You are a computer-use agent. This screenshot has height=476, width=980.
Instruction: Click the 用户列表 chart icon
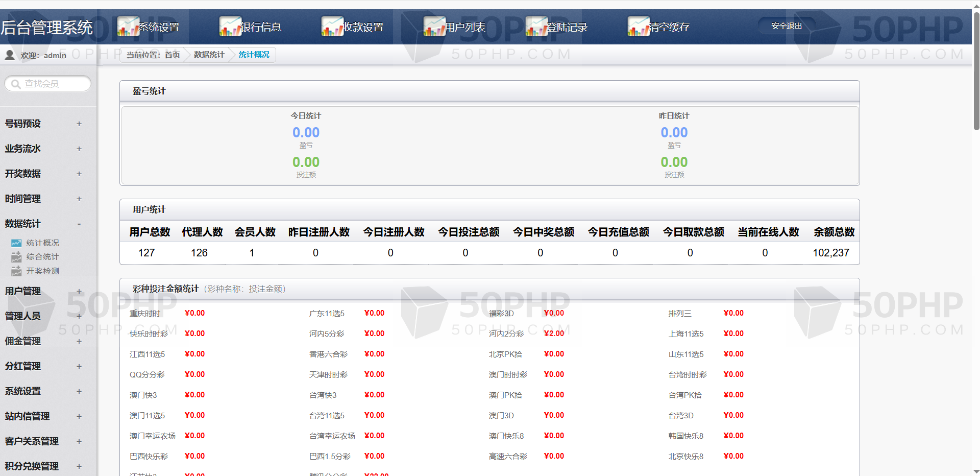tap(434, 27)
